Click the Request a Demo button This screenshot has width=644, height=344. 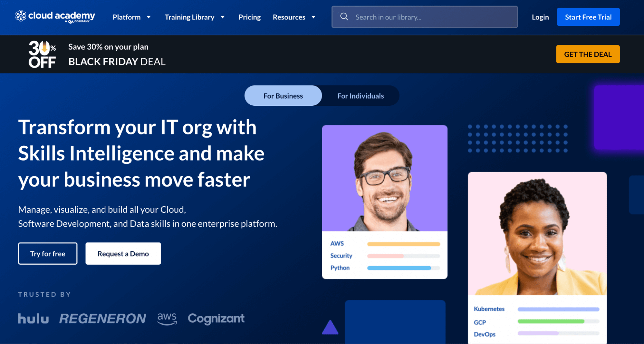[123, 254]
